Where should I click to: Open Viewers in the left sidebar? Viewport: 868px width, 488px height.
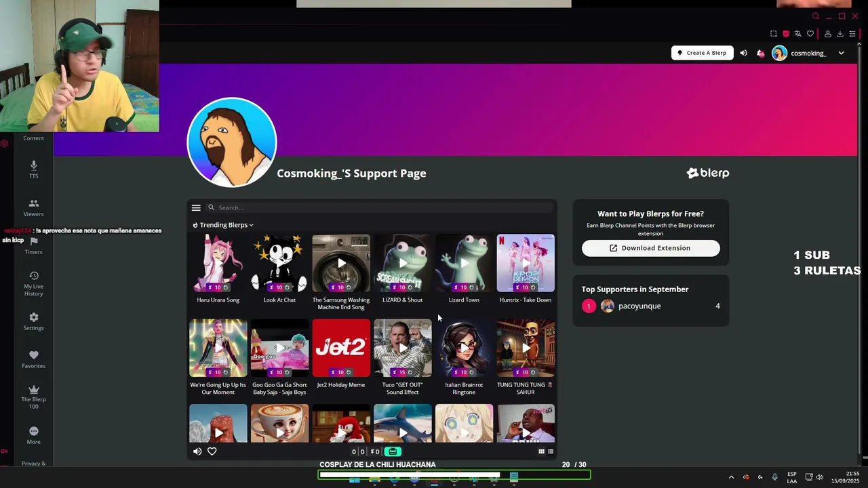pos(33,207)
